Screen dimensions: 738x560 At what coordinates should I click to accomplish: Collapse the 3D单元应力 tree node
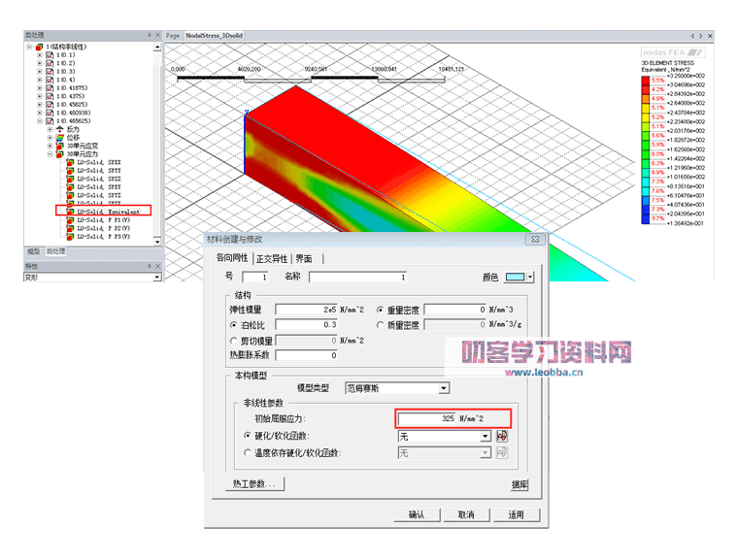click(50, 154)
